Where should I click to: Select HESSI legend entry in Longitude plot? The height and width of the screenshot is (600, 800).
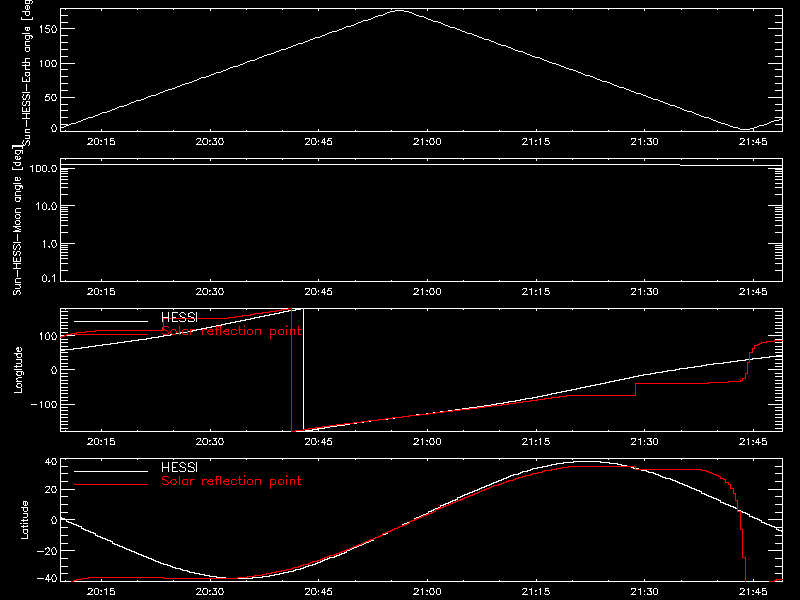(x=179, y=317)
